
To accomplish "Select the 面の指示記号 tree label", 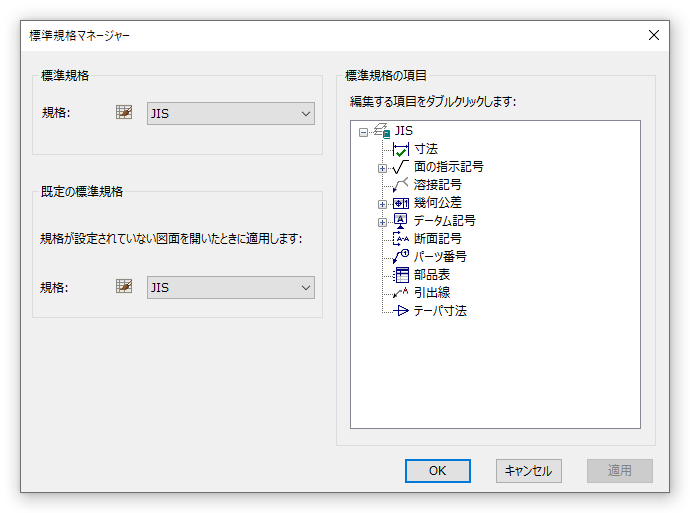I will click(x=448, y=167).
